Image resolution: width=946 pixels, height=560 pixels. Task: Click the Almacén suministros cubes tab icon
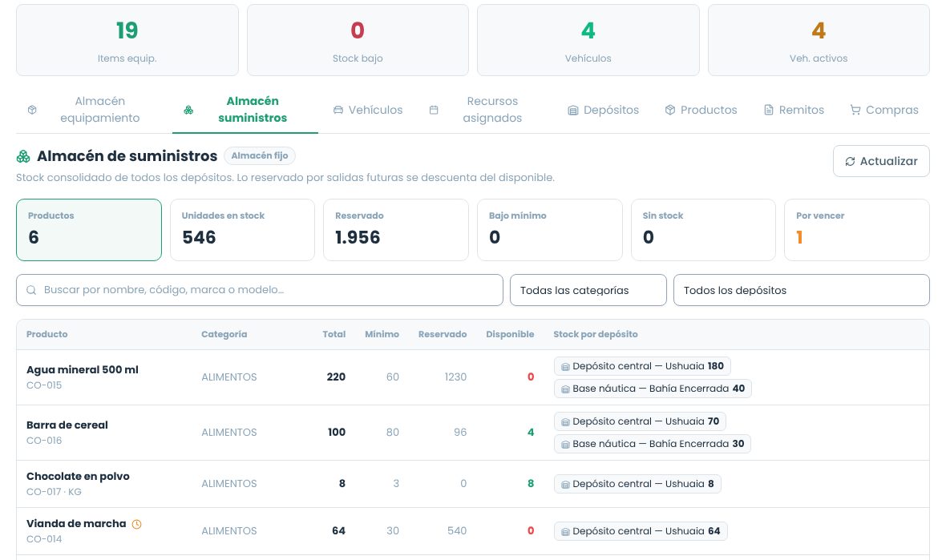[189, 110]
